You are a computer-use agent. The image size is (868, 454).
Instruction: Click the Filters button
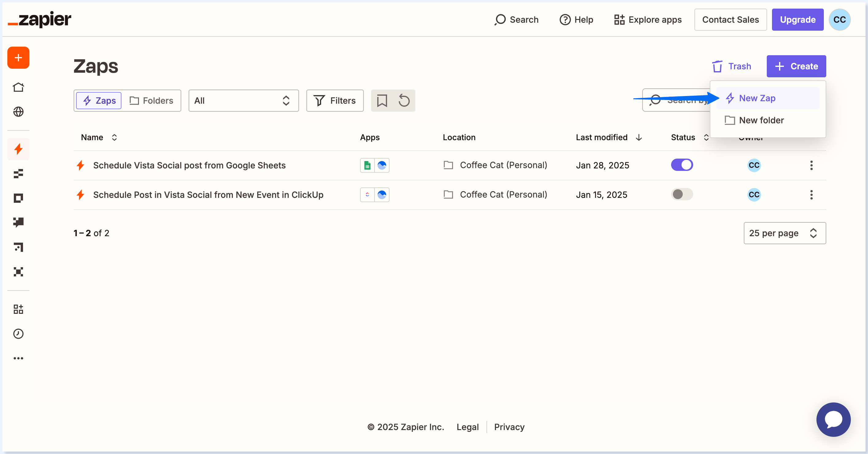(335, 100)
